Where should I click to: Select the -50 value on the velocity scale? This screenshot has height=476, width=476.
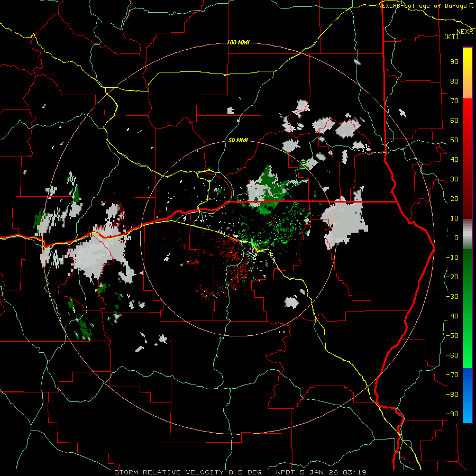452,336
